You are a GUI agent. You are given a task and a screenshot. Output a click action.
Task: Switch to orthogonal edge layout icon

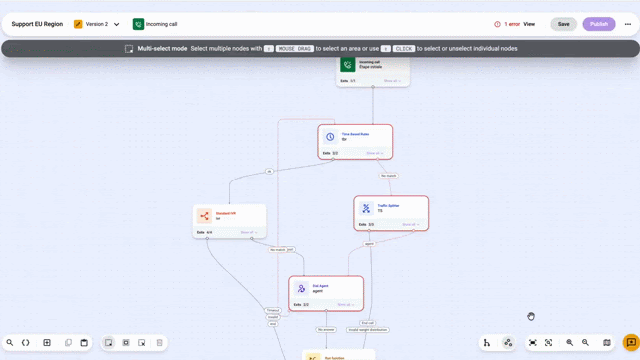coord(487,342)
